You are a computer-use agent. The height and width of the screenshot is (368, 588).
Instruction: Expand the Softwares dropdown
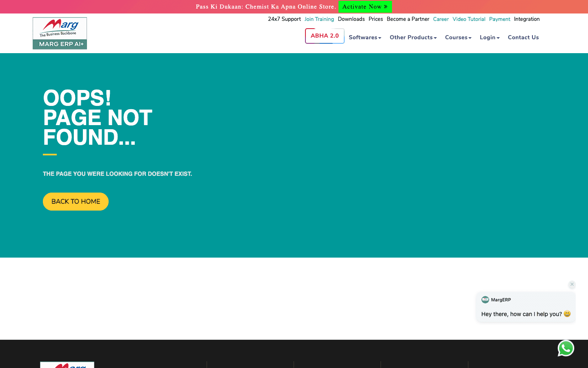[365, 37]
